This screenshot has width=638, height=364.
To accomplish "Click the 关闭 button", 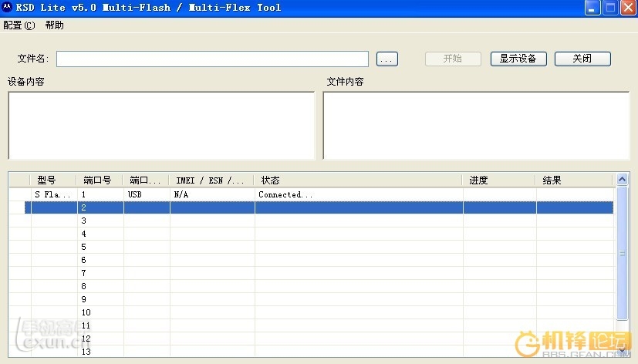I will click(582, 59).
